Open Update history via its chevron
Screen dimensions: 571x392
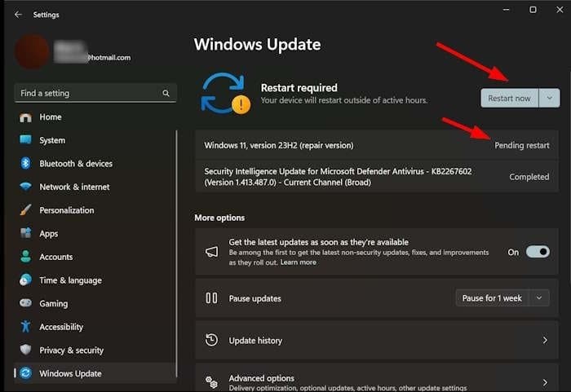click(545, 341)
